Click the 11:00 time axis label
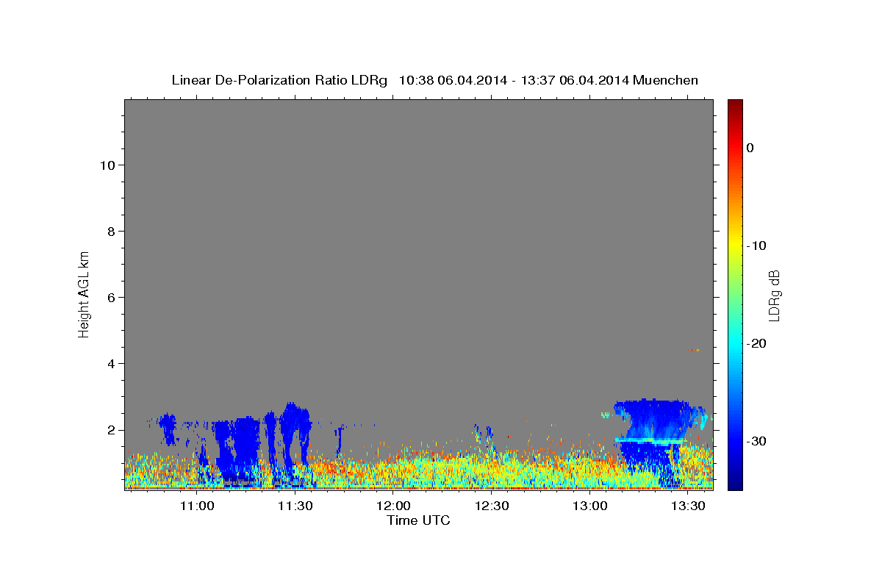 [197, 506]
